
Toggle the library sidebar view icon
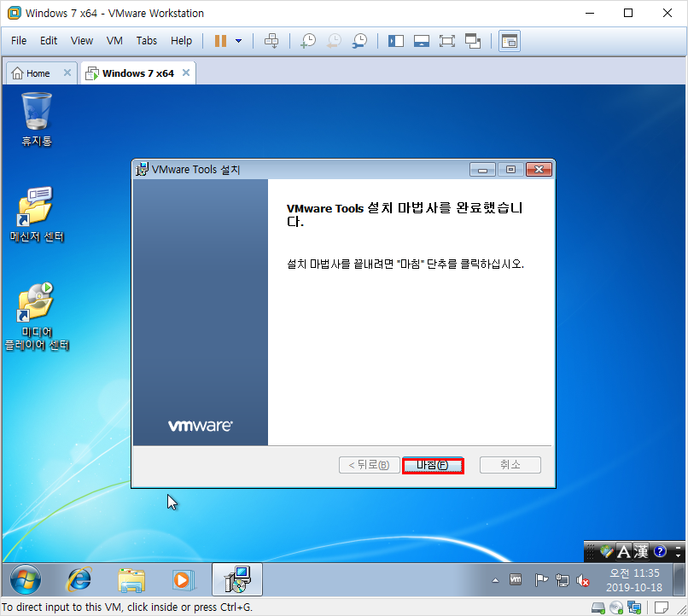pos(396,41)
